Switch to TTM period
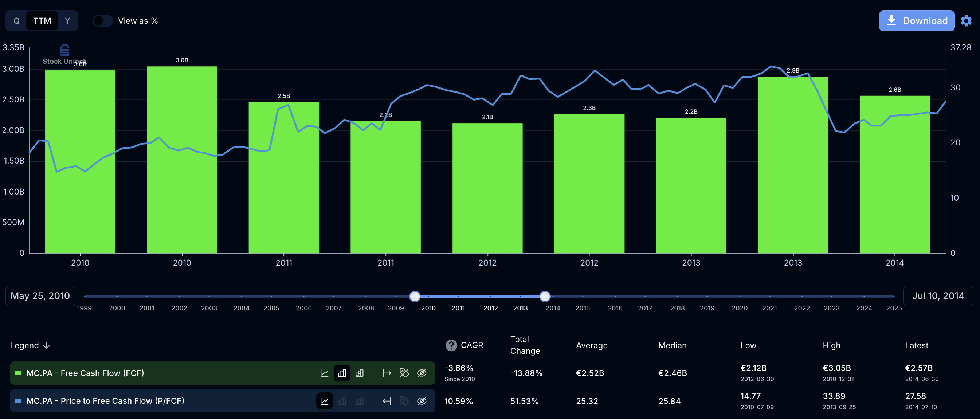This screenshot has height=419, width=980. pyautogui.click(x=42, y=20)
